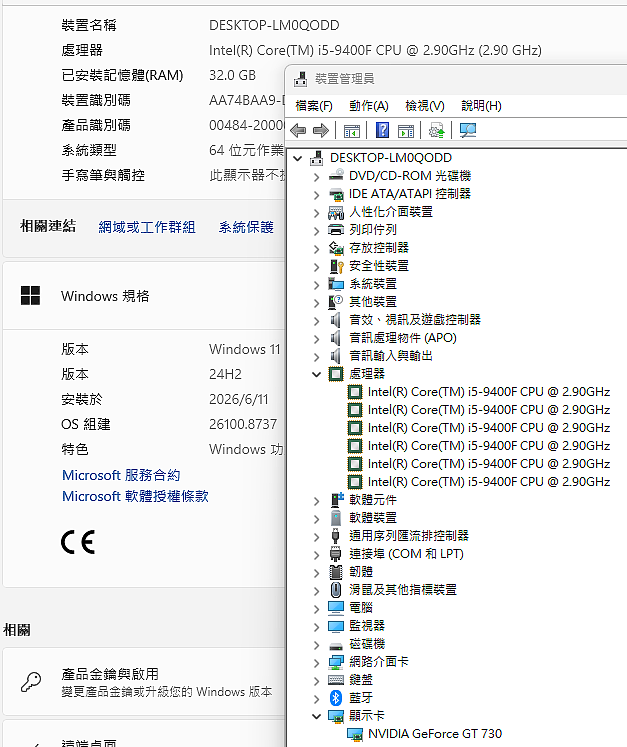Select the 其他裝置 unknown-device icon
The width and height of the screenshot is (627, 747).
(x=336, y=302)
